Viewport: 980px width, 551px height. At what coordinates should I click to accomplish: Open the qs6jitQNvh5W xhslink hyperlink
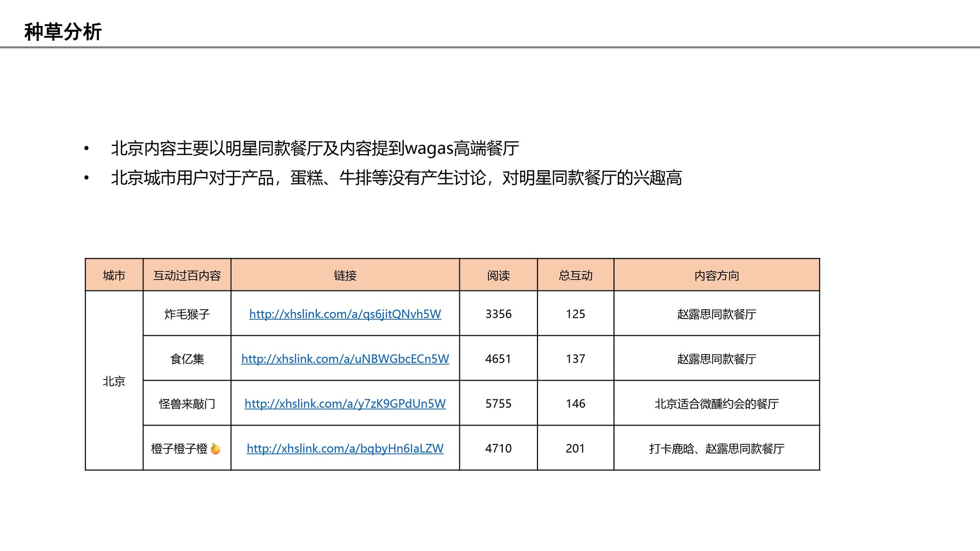click(345, 314)
